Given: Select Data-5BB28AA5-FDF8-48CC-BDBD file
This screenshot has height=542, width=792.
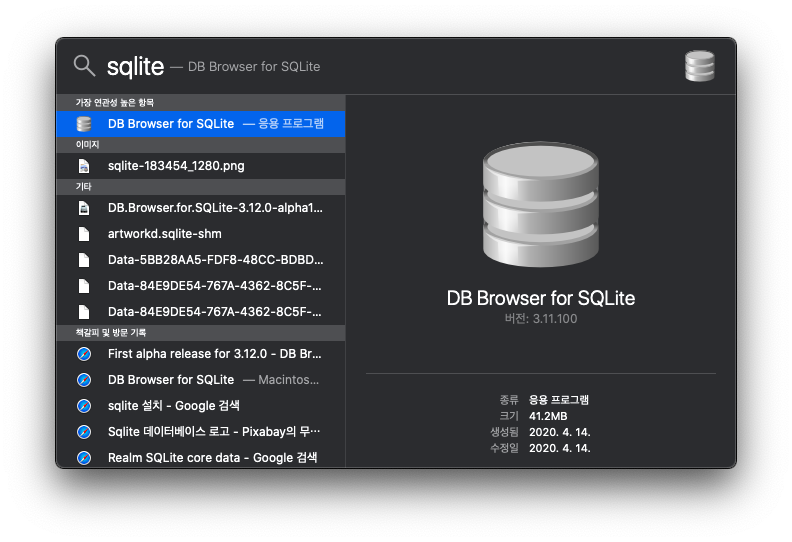Looking at the screenshot, I should (x=201, y=260).
